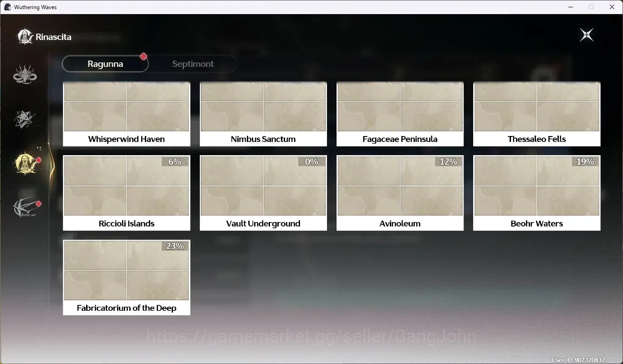The width and height of the screenshot is (623, 364).
Task: Minimize the Wuthering Waves window
Action: [x=570, y=7]
